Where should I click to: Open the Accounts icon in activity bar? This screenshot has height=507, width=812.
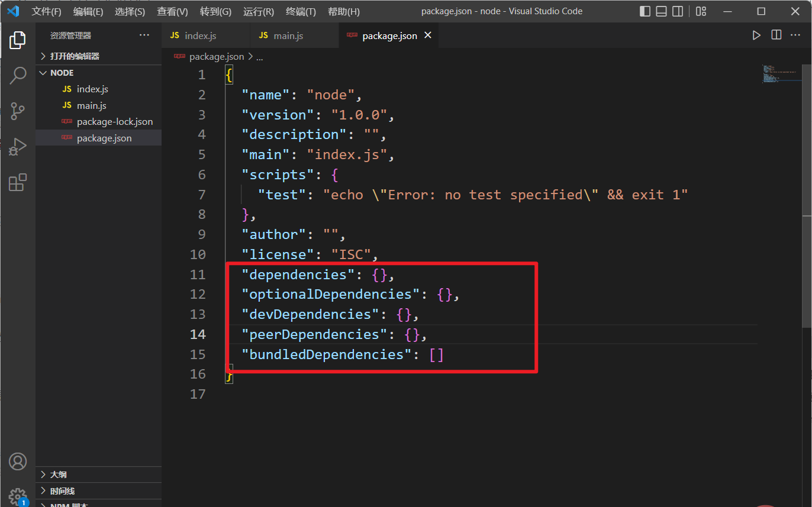click(x=18, y=461)
